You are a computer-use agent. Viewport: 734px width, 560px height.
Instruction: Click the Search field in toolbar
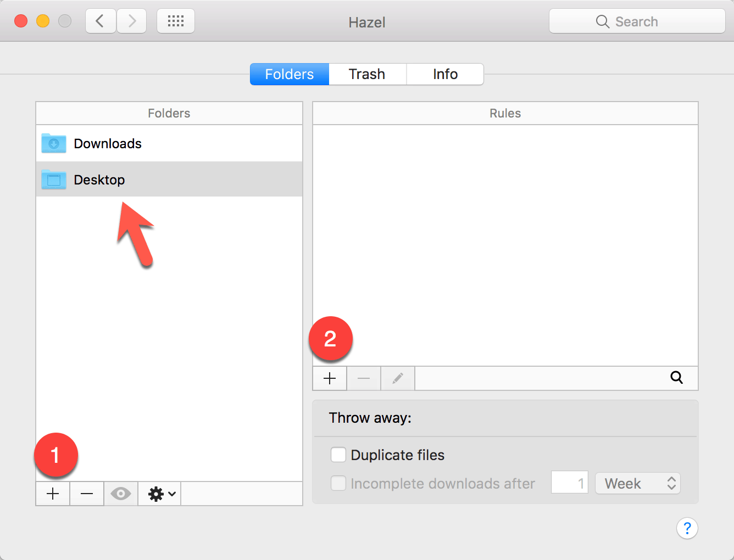[637, 21]
